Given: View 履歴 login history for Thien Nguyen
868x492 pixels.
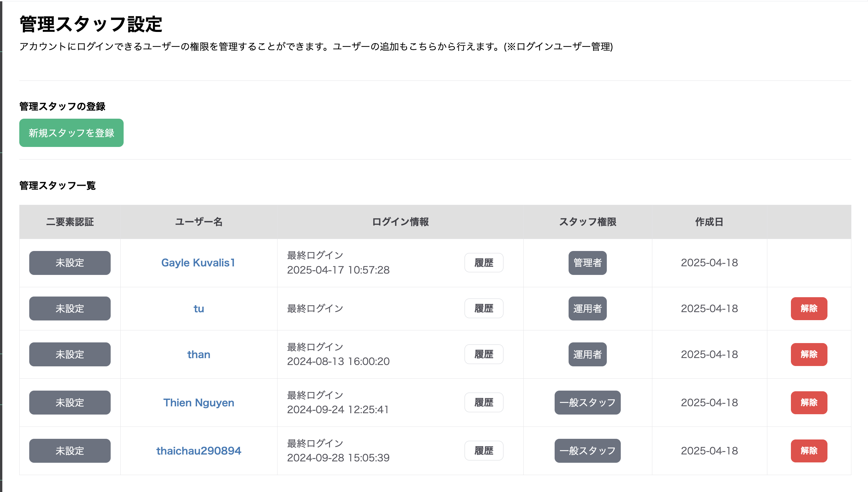Looking at the screenshot, I should click(x=484, y=403).
